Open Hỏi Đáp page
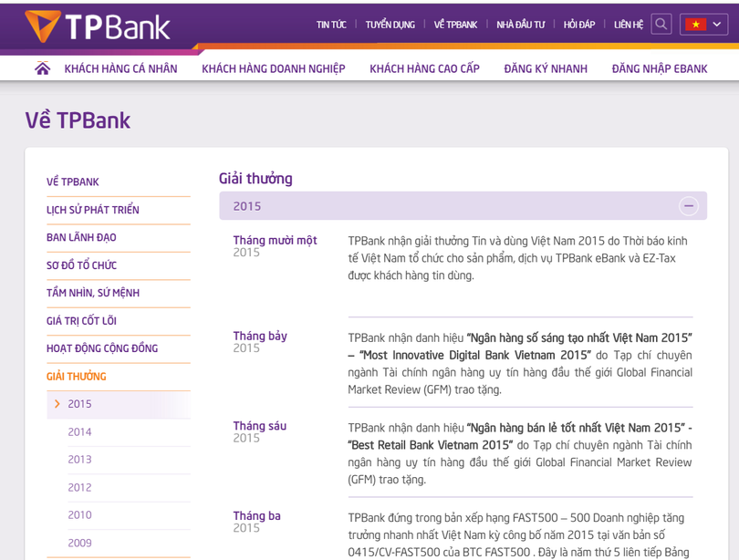The height and width of the screenshot is (560, 739). (x=578, y=25)
